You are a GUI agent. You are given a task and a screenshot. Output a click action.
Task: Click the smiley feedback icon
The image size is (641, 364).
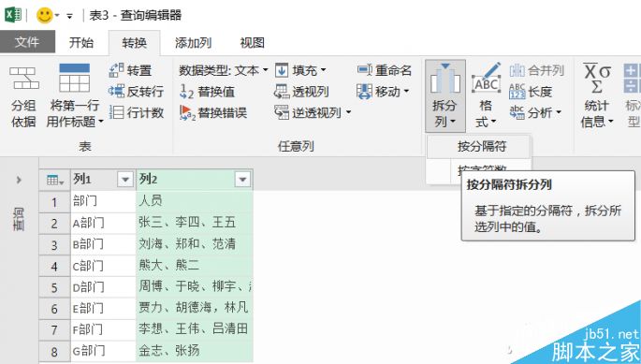[45, 16]
